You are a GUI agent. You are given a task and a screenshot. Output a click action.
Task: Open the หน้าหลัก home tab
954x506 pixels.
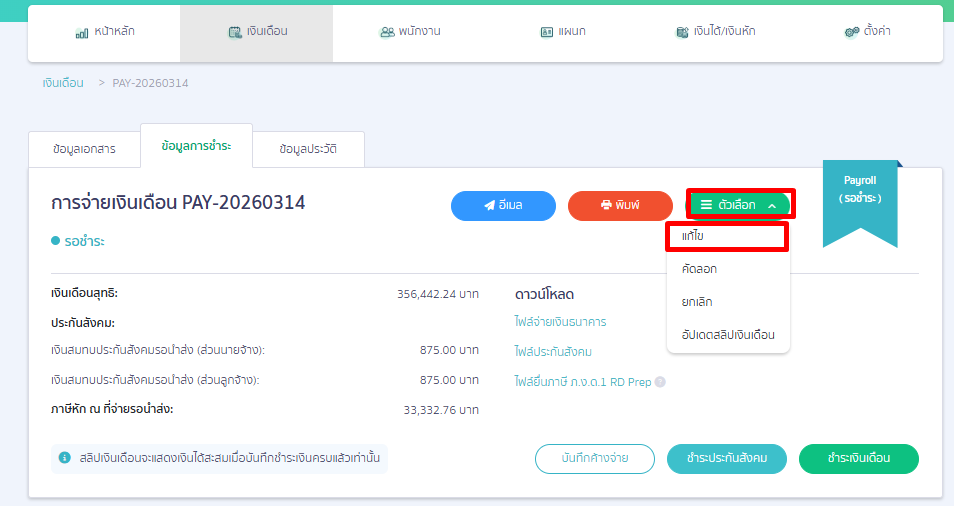point(105,32)
